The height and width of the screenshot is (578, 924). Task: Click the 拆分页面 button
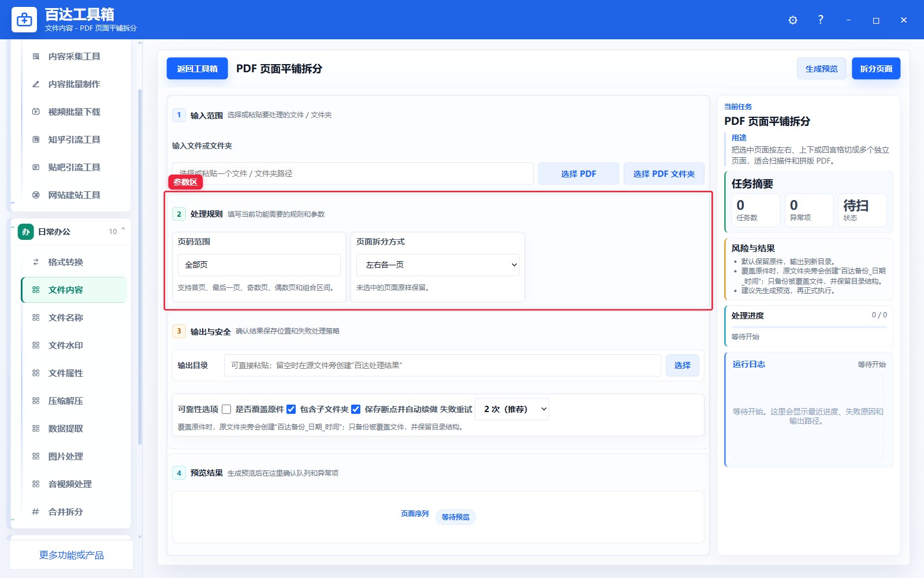click(876, 69)
